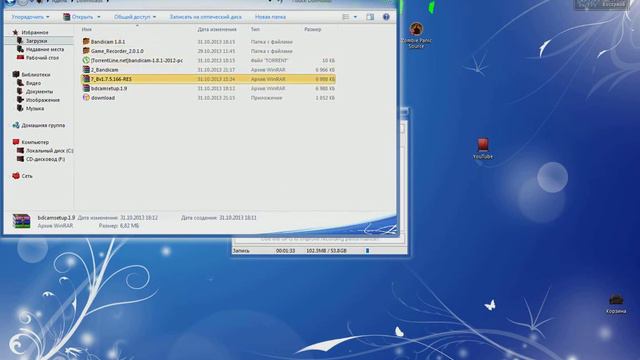Open the YouTube desktop shortcut
Screen dimensions: 640x360
(x=483, y=148)
